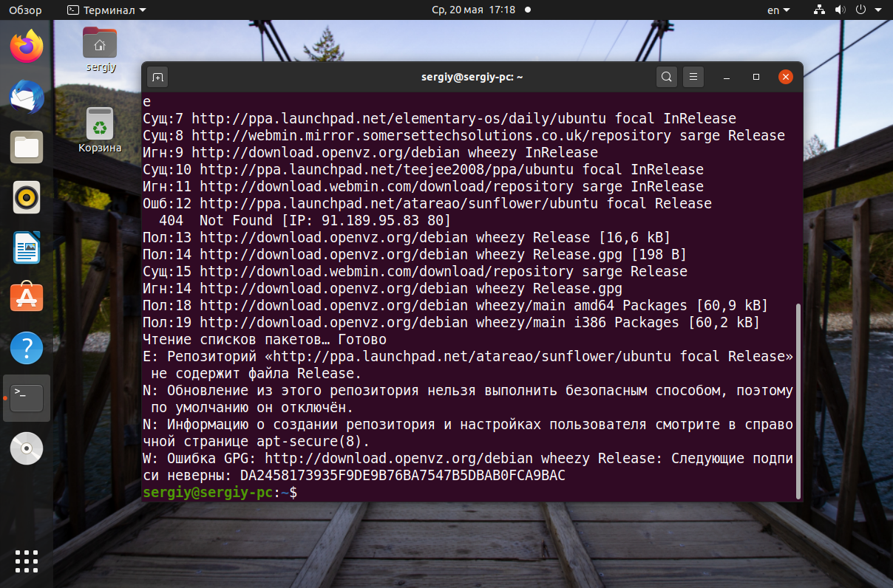
Task: Open the Корзина trash icon on desktop
Action: [x=100, y=130]
